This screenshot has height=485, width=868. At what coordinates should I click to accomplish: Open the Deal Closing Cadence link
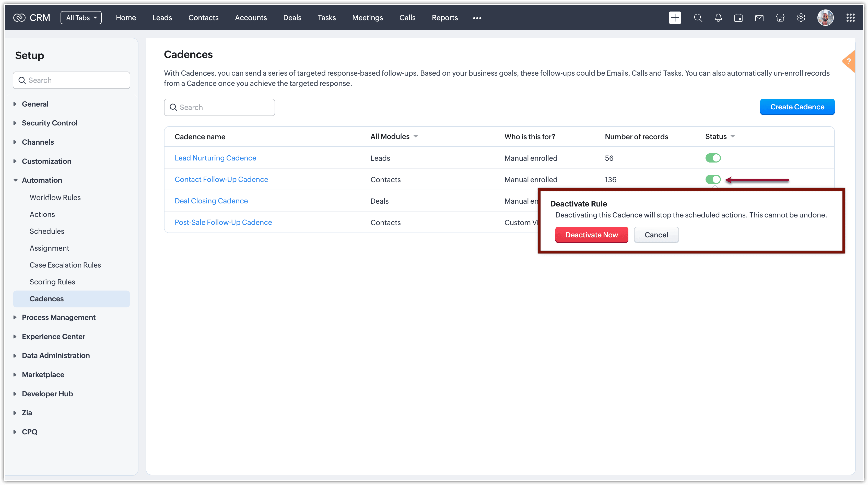coord(211,201)
